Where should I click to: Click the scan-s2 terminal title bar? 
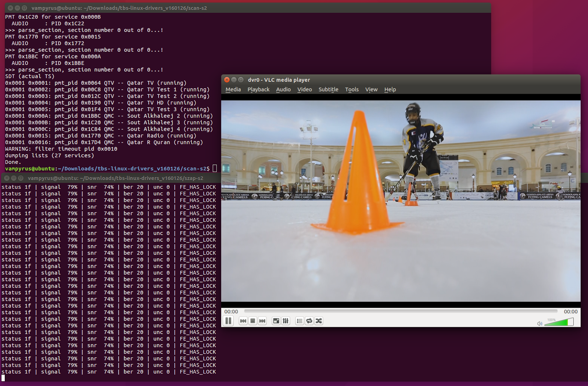tap(248, 8)
